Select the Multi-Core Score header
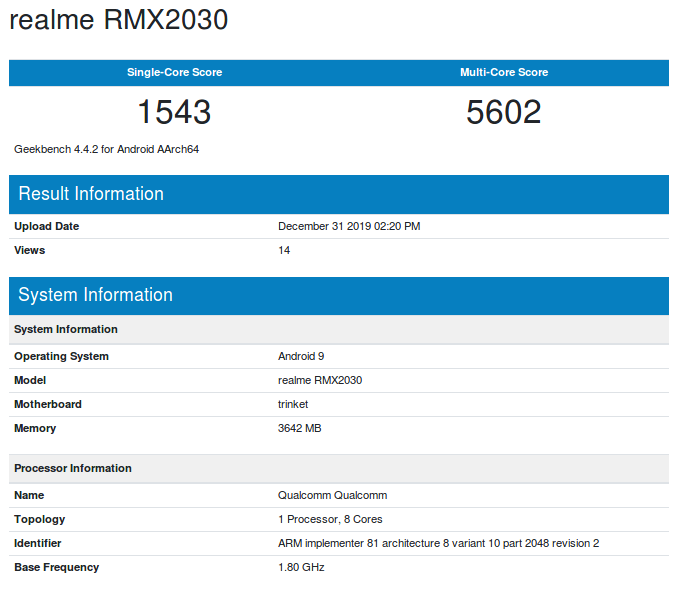Image resolution: width=677 pixels, height=590 pixels. point(504,72)
